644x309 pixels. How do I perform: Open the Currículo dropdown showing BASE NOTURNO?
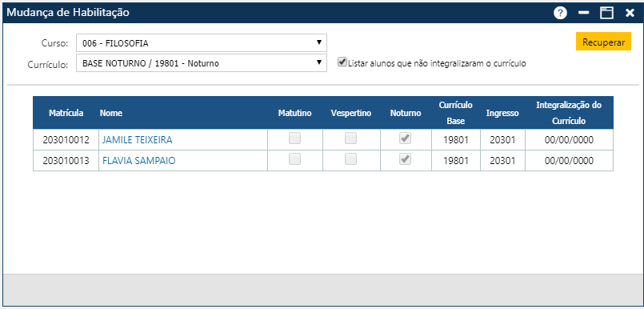[202, 63]
